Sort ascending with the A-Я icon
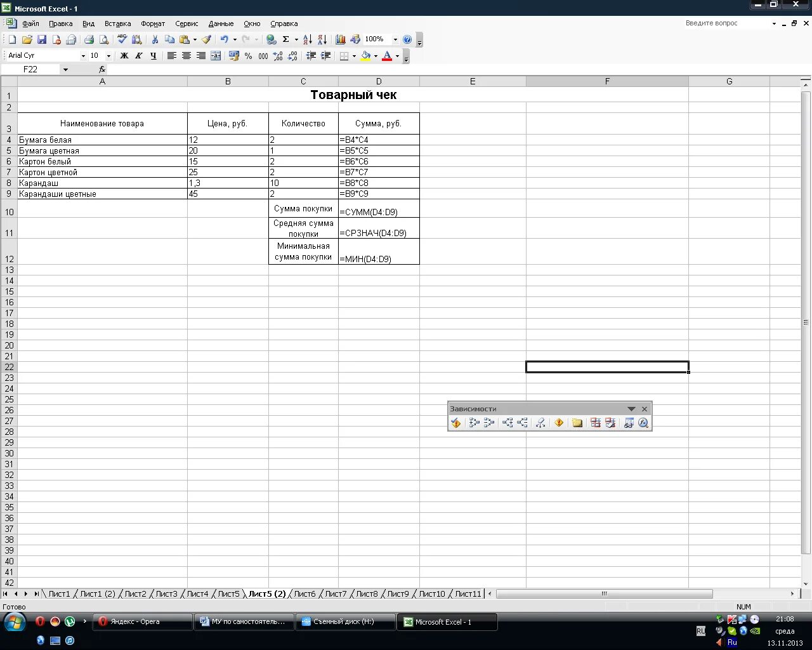This screenshot has height=650, width=812. [x=308, y=39]
